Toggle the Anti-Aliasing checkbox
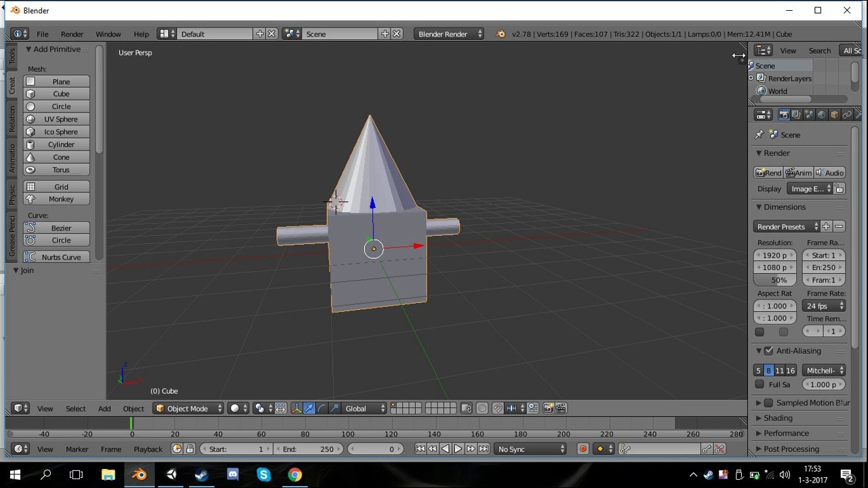This screenshot has width=868, height=488. pos(768,351)
